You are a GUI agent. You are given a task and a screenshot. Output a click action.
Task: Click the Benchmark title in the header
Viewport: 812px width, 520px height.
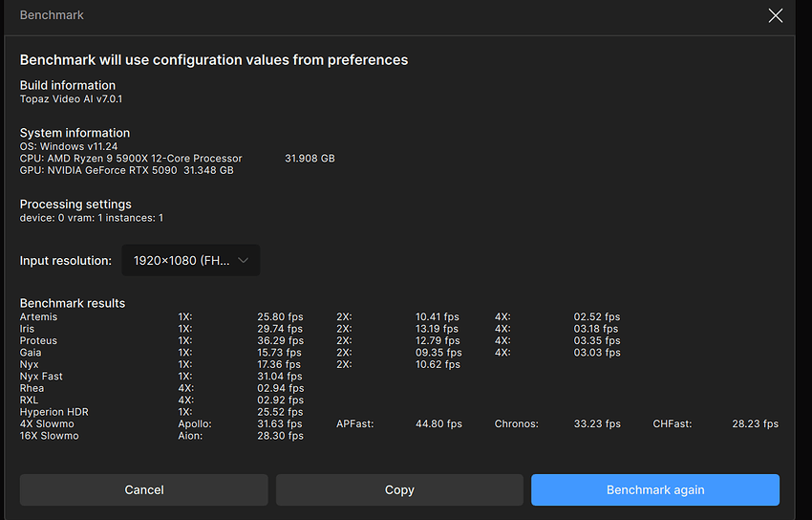tap(52, 15)
